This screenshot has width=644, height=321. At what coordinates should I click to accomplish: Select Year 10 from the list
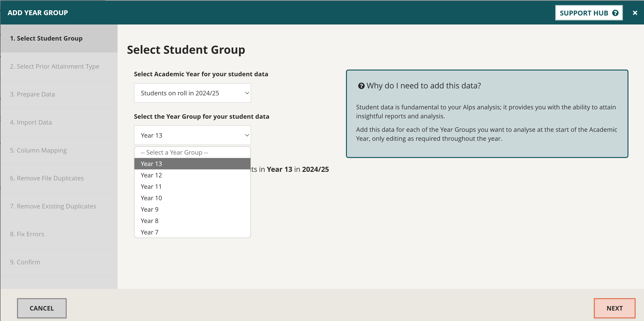pyautogui.click(x=192, y=198)
